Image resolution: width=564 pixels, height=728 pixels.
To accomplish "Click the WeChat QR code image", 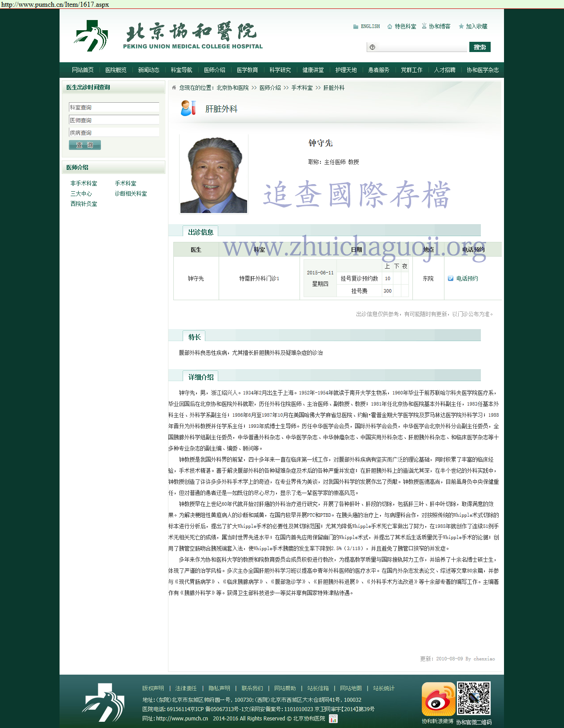I will pos(474,699).
